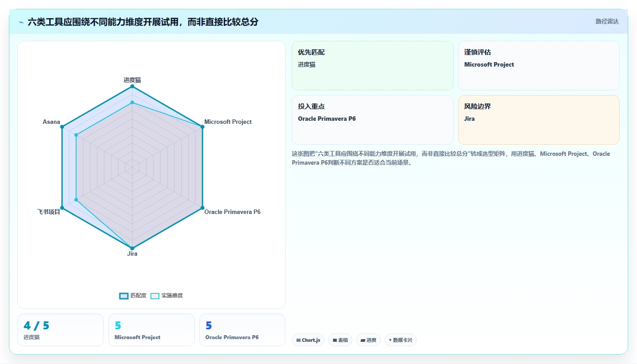Click the 飞书项目 radar axis label

click(48, 212)
